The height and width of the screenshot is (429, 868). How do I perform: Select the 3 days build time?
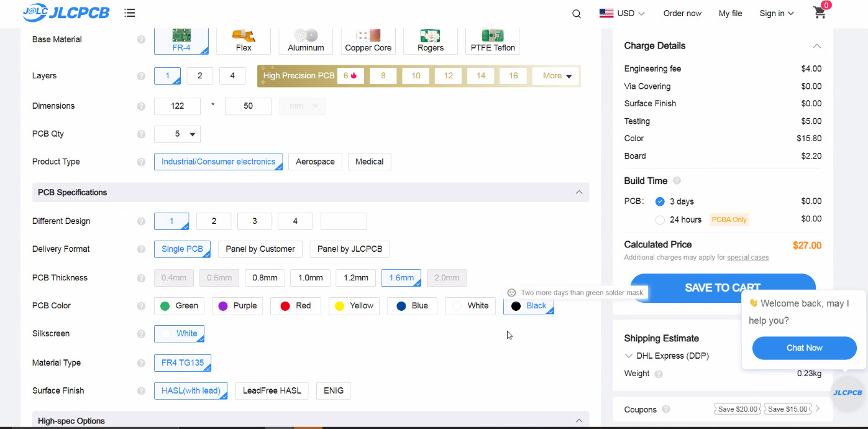(660, 201)
